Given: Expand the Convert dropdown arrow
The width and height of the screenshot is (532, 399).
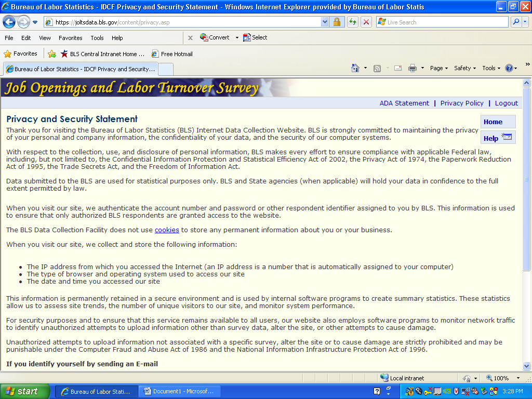Looking at the screenshot, I should click(237, 37).
